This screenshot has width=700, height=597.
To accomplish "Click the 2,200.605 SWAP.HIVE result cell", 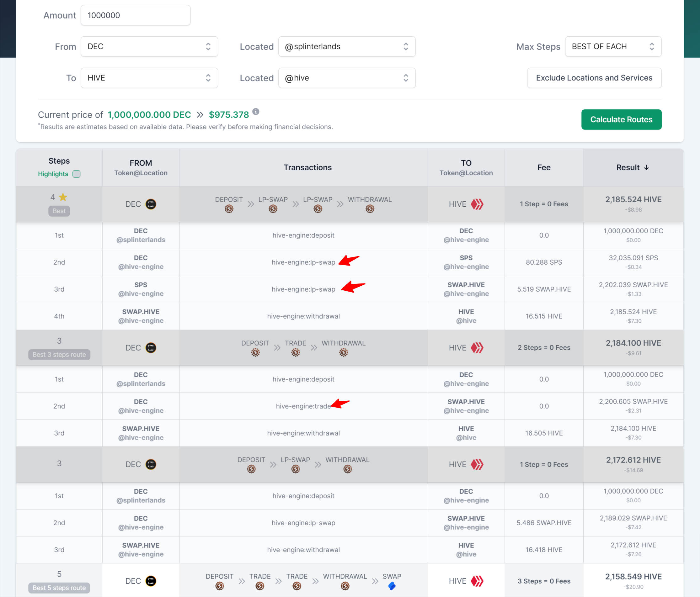I will coord(633,406).
